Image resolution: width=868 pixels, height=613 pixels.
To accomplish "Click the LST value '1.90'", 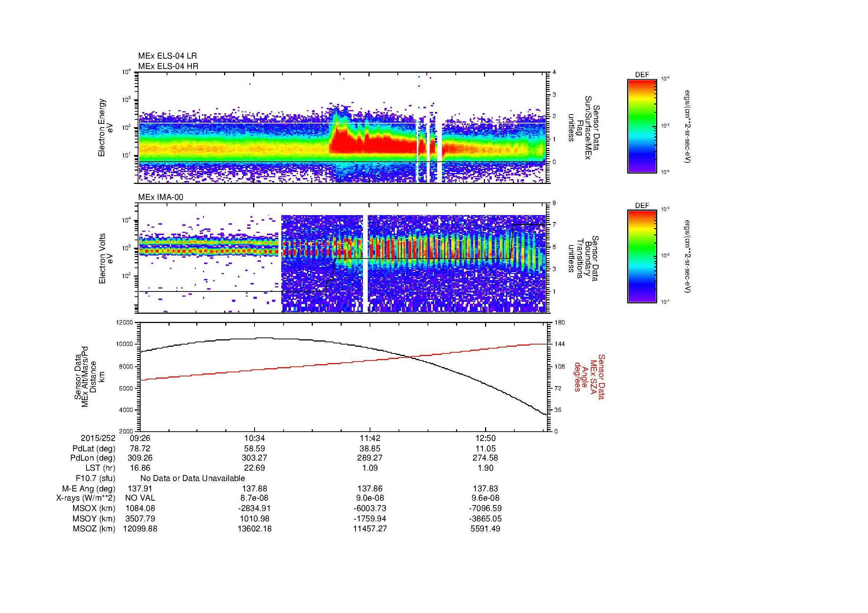I will tap(485, 468).
